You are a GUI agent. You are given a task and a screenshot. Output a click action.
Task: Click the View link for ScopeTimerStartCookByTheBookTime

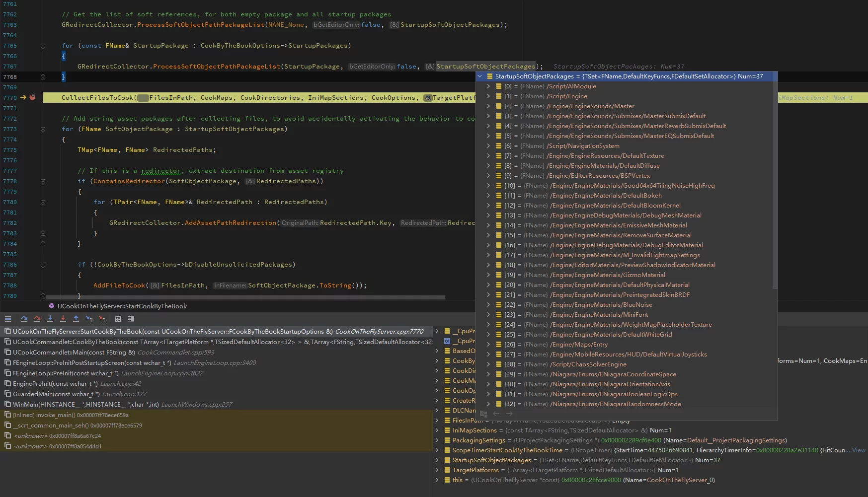coord(859,450)
